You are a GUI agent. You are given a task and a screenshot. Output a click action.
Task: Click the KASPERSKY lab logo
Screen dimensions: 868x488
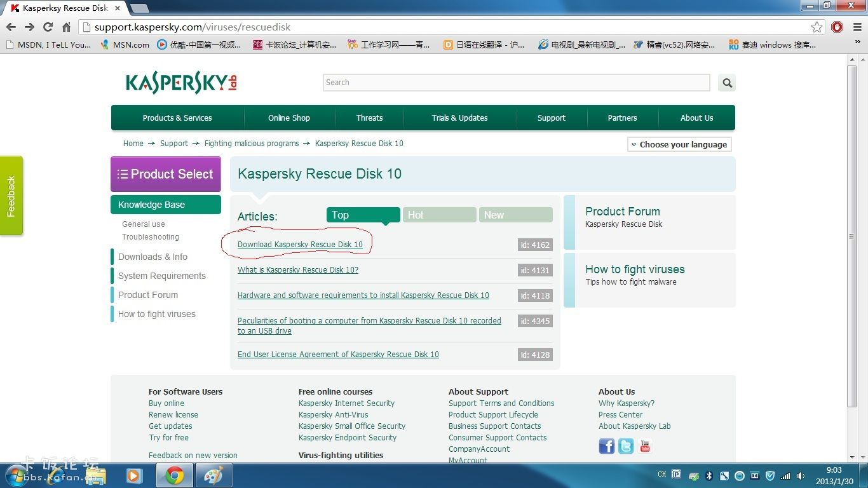click(182, 83)
